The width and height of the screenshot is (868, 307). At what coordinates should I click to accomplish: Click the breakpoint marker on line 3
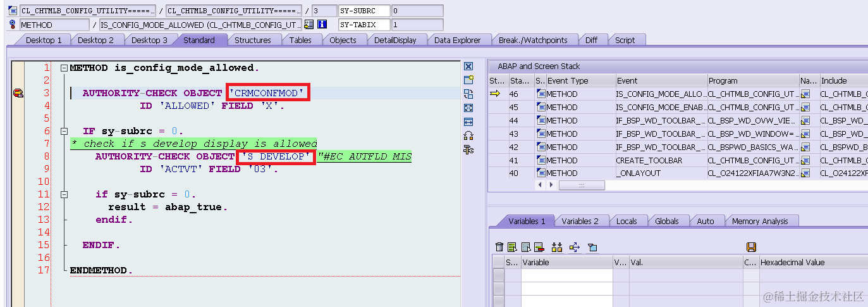pos(18,93)
